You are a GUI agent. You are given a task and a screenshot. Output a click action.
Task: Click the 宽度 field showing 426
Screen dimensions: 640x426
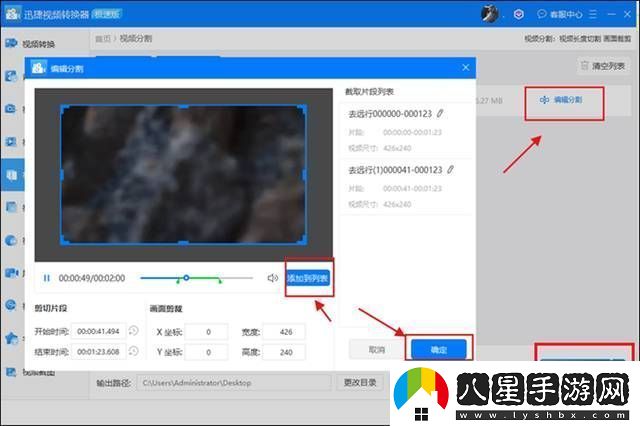[x=284, y=332]
